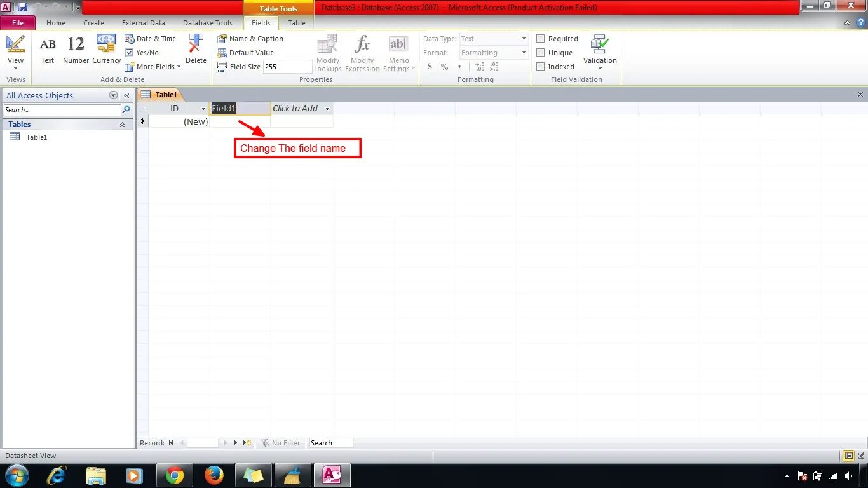This screenshot has height=488, width=868.
Task: Open Modify Lookups
Action: 327,52
